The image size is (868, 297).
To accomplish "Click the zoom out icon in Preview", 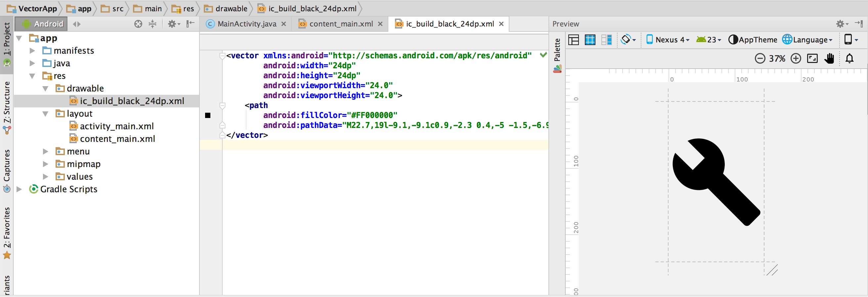I will [x=760, y=59].
